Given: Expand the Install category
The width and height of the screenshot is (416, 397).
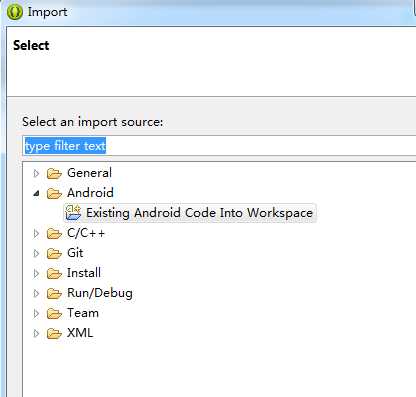Looking at the screenshot, I should coord(36,273).
